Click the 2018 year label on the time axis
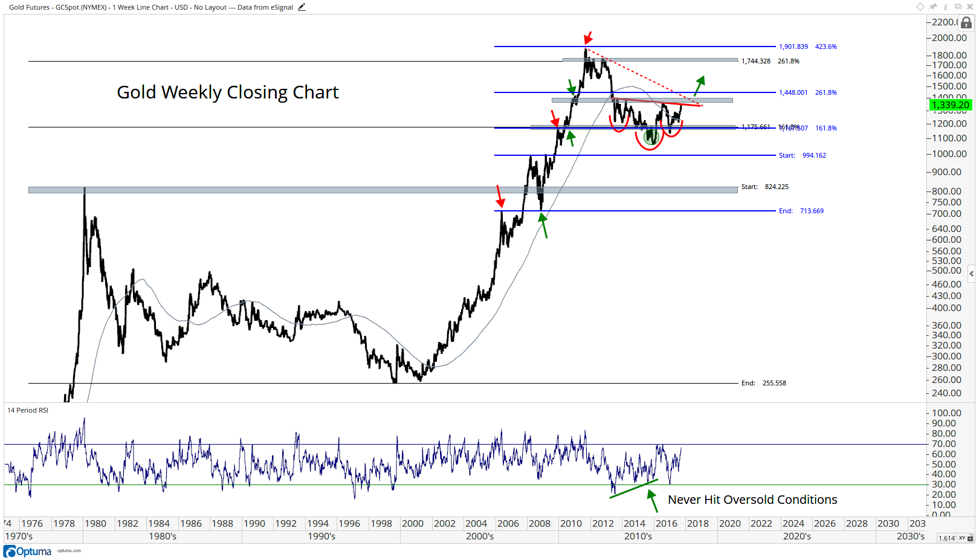Viewport: 979px width, 560px height. click(698, 524)
